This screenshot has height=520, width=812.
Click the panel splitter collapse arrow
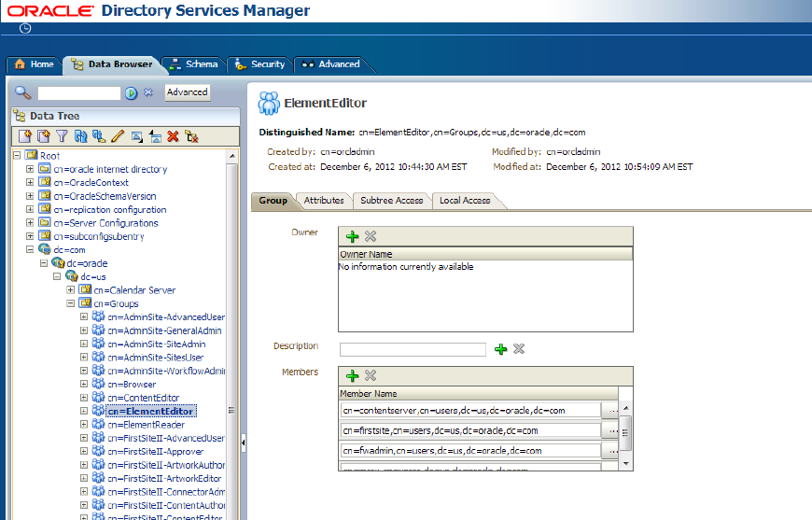(243, 443)
